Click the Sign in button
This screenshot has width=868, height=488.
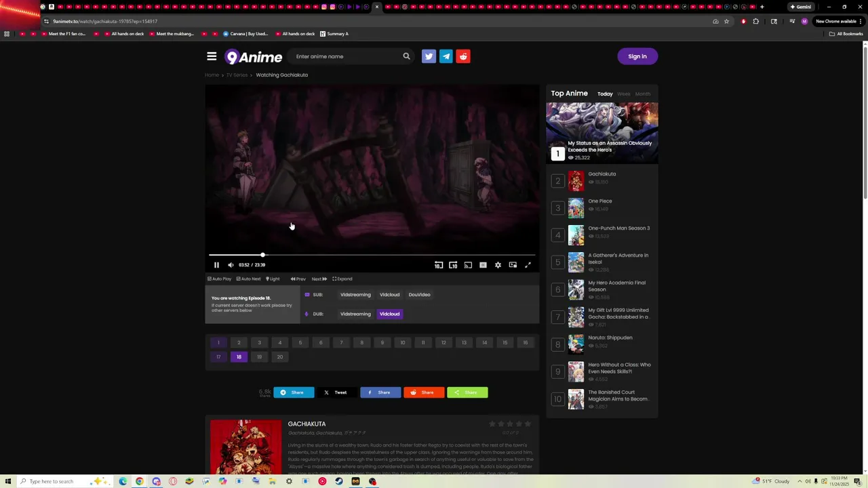637,56
